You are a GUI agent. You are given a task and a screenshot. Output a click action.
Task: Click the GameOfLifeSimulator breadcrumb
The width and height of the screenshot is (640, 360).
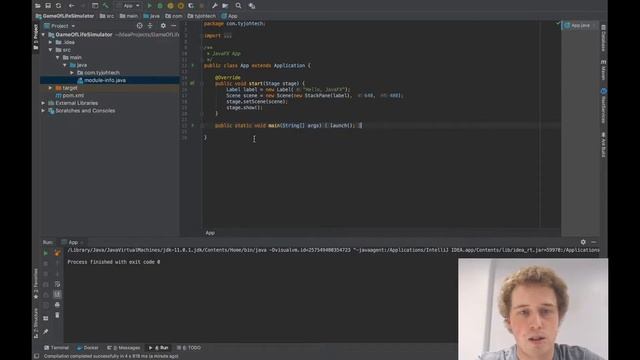[65, 16]
